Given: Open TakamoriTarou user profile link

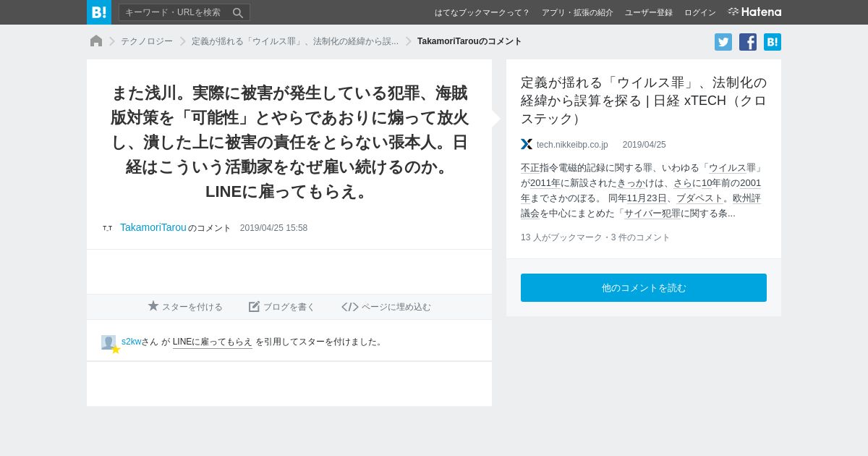Looking at the screenshot, I should (153, 227).
